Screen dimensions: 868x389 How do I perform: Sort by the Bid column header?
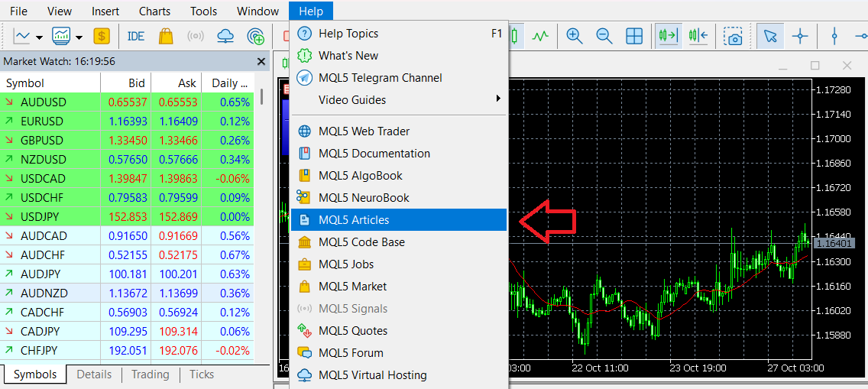pos(125,83)
